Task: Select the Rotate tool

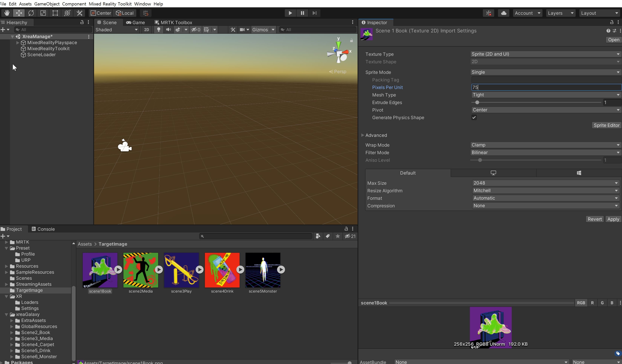Action: (31, 13)
